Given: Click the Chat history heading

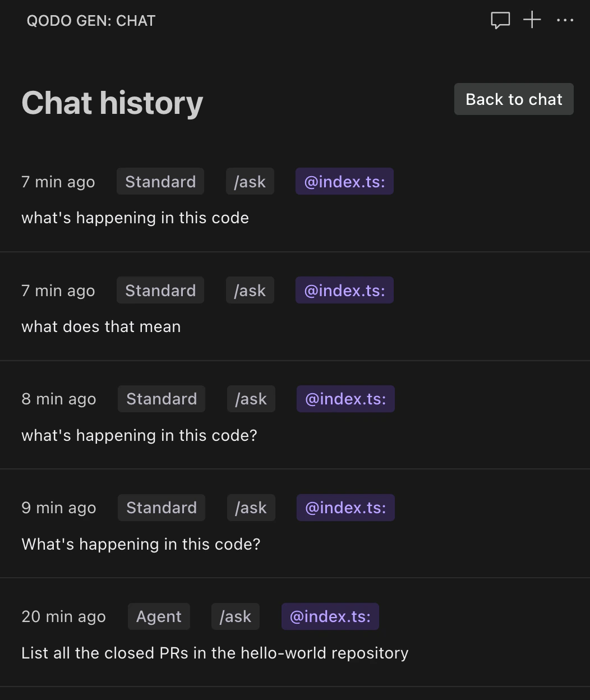Looking at the screenshot, I should click(x=112, y=103).
